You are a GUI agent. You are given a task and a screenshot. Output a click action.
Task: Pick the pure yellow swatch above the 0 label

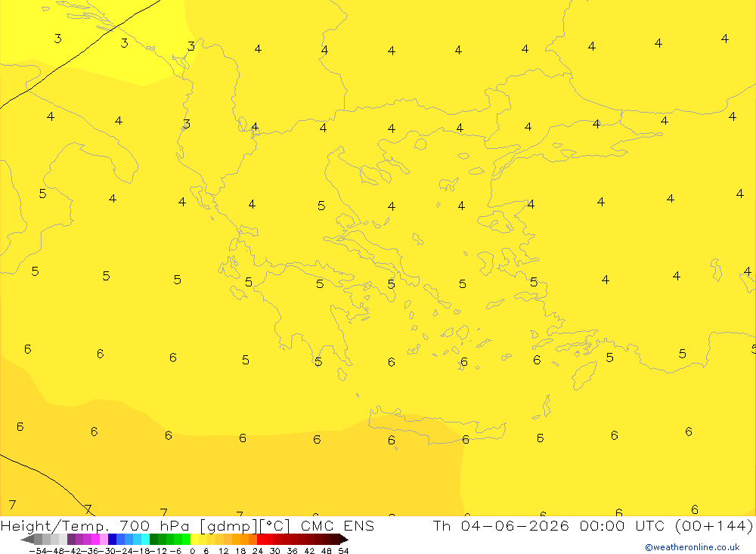click(x=195, y=540)
